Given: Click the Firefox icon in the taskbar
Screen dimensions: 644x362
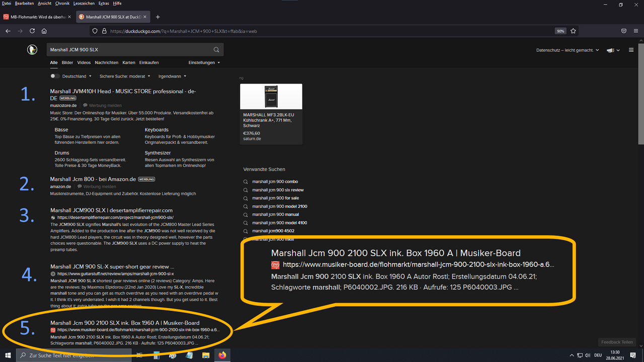Looking at the screenshot, I should (222, 355).
